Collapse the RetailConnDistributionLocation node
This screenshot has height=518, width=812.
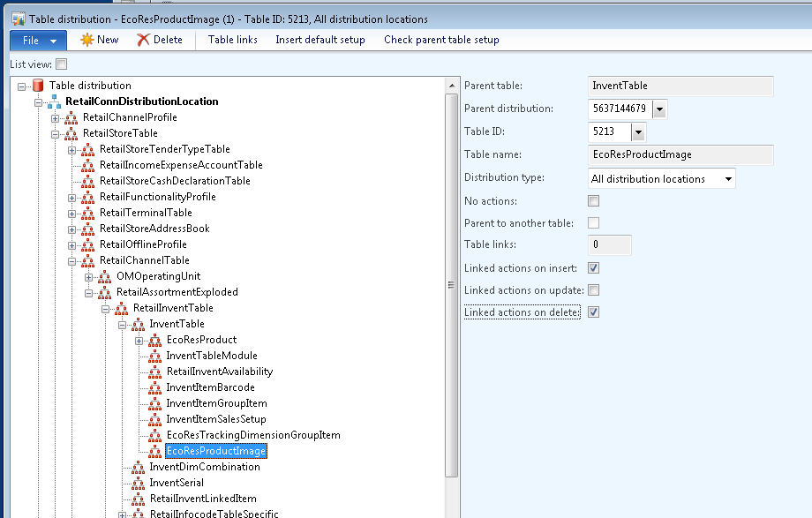38,102
